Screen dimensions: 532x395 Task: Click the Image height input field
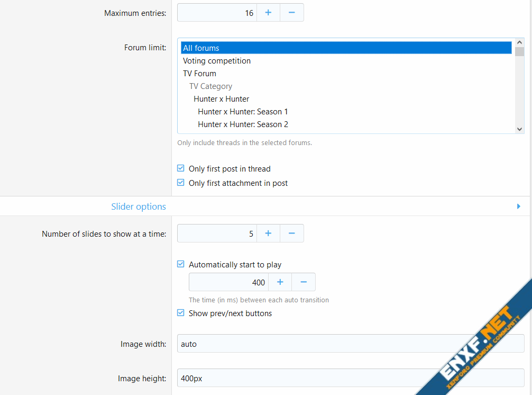350,378
